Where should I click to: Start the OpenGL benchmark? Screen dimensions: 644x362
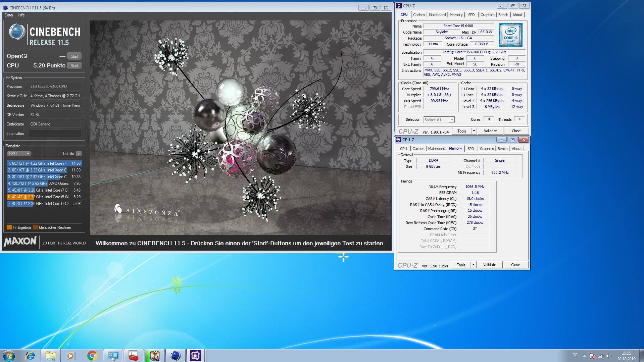point(75,56)
